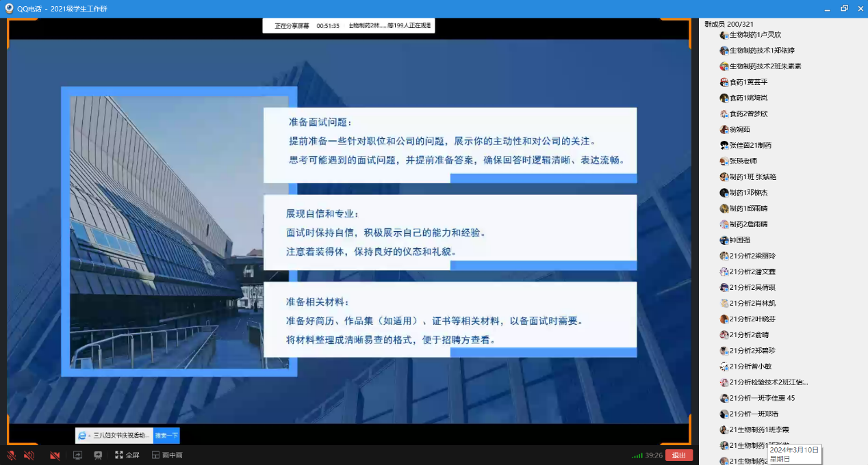Enter fullscreen with the 全屏 button

point(127,455)
